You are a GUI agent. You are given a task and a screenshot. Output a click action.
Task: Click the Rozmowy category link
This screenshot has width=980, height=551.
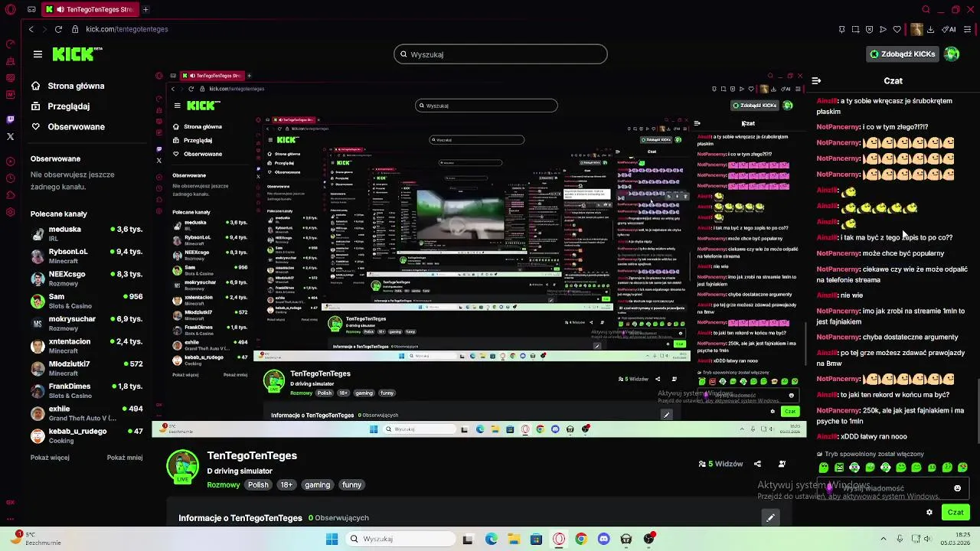[224, 484]
